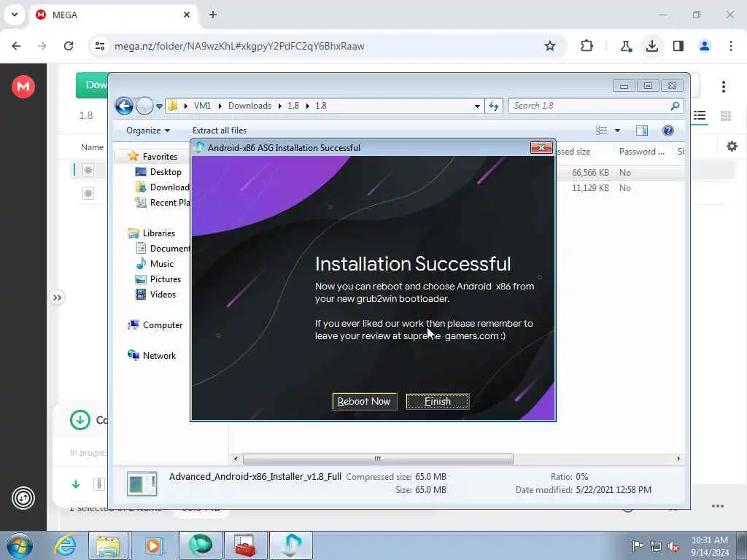Click scrollbar left arrow in Explorer
This screenshot has width=747, height=560.
[236, 459]
